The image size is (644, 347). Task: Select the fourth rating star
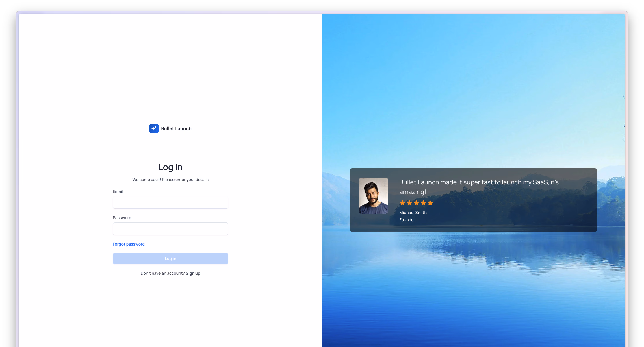point(423,203)
